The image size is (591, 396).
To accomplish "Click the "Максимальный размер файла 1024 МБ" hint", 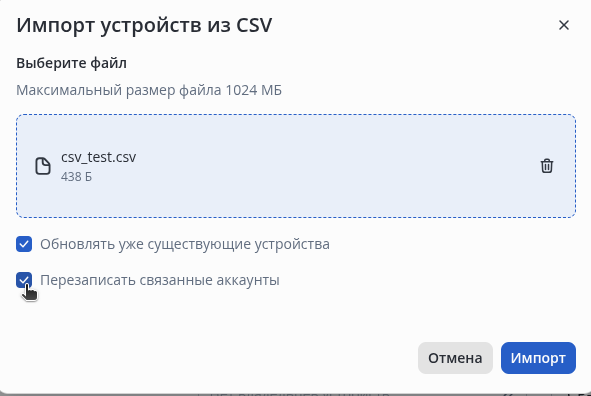I will (149, 90).
